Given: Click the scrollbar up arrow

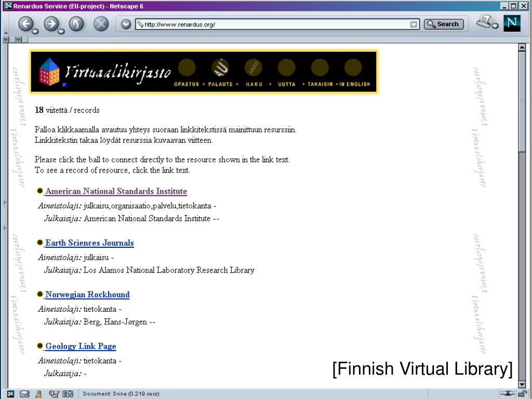Looking at the screenshot, I should point(522,47).
